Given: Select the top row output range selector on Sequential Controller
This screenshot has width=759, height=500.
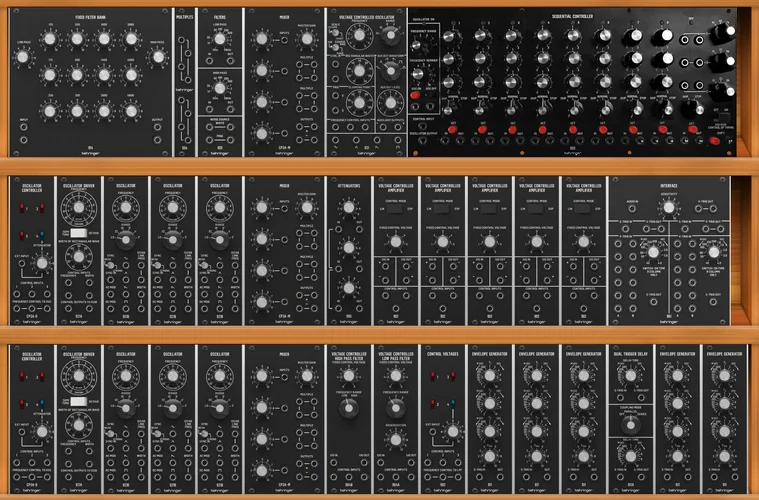Looking at the screenshot, I should pos(722,33).
